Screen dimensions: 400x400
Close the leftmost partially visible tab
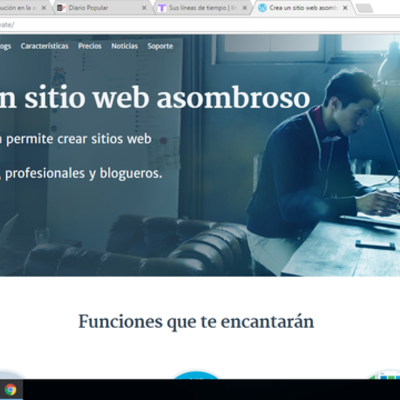point(44,8)
